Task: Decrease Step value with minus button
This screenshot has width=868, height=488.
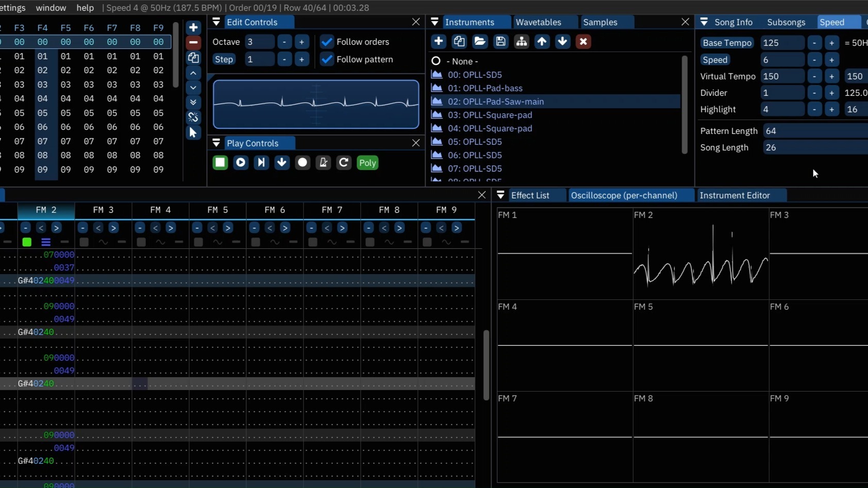Action: pyautogui.click(x=284, y=59)
